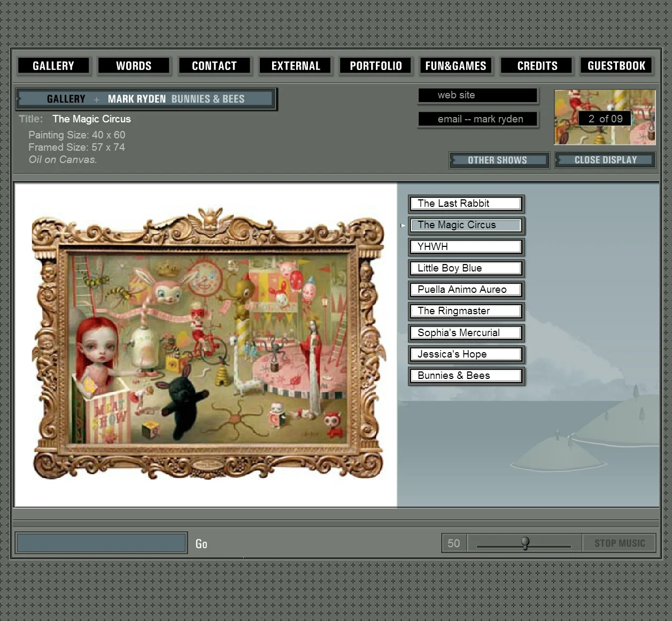Click CLOSE DISPLAY button
The image size is (672, 621).
pyautogui.click(x=605, y=160)
